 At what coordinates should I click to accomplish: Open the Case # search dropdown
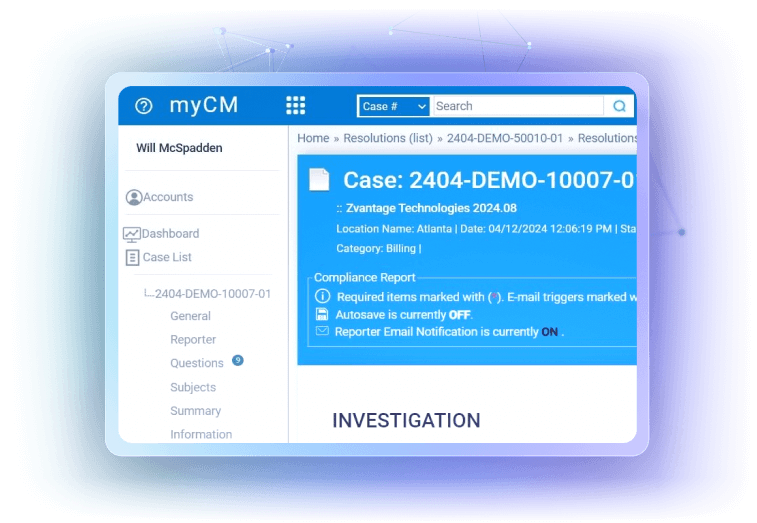click(x=394, y=106)
